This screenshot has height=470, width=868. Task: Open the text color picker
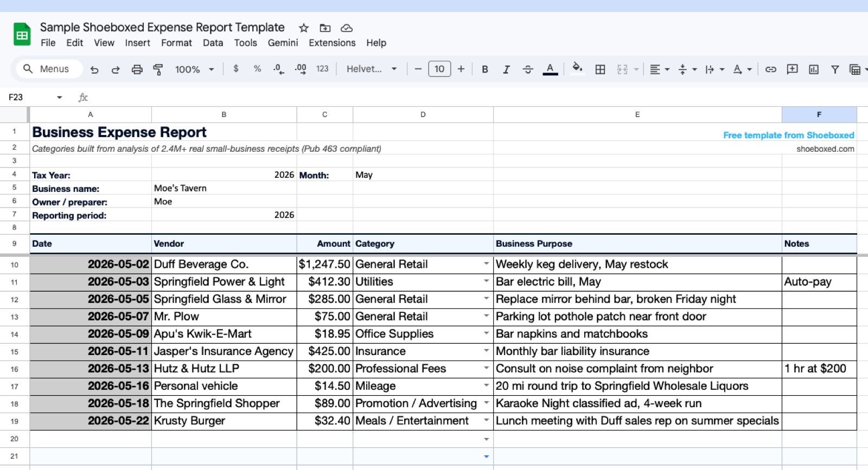click(550, 69)
